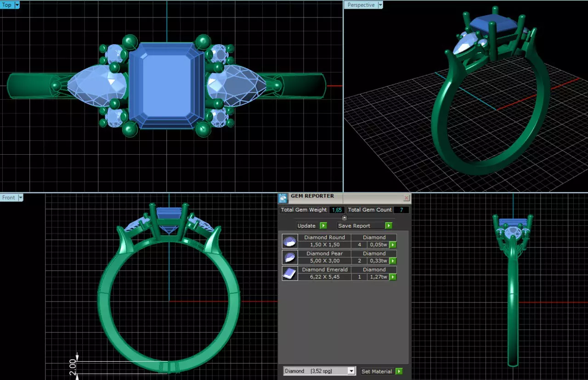Click the Diamond Emerald gem icon
Screen dimensions: 588x380
[x=289, y=274]
